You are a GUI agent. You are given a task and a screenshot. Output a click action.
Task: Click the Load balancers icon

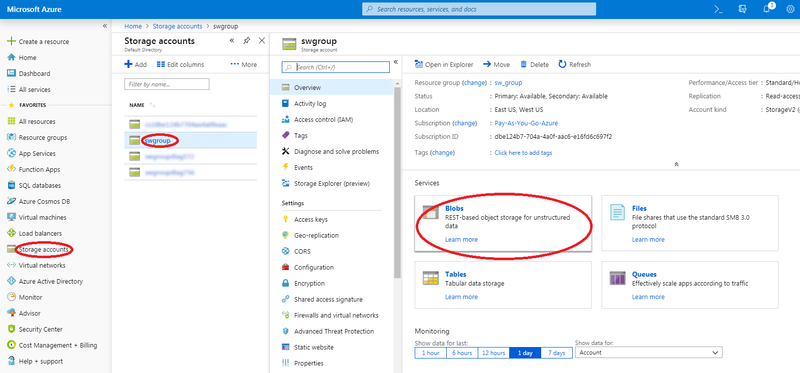point(12,233)
